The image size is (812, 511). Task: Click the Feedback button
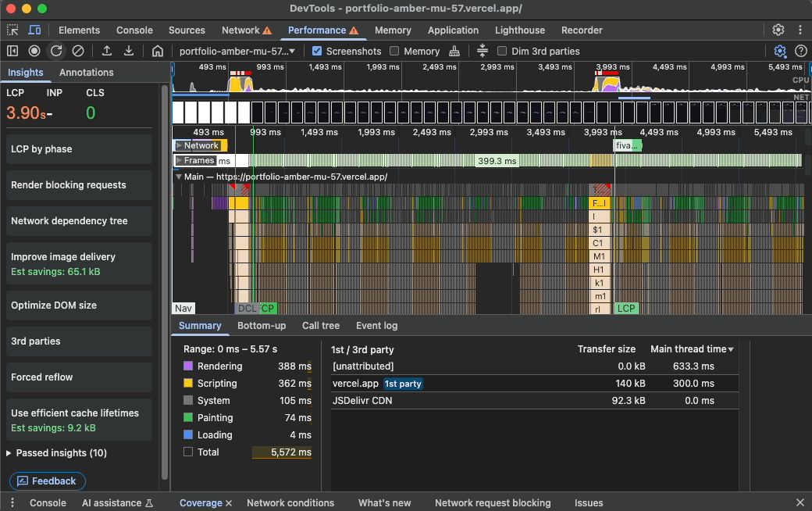[48, 481]
